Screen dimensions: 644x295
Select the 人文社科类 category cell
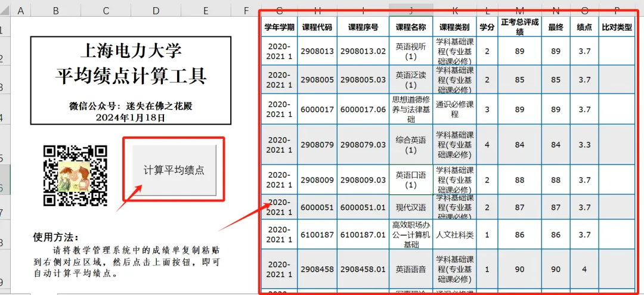coord(454,235)
